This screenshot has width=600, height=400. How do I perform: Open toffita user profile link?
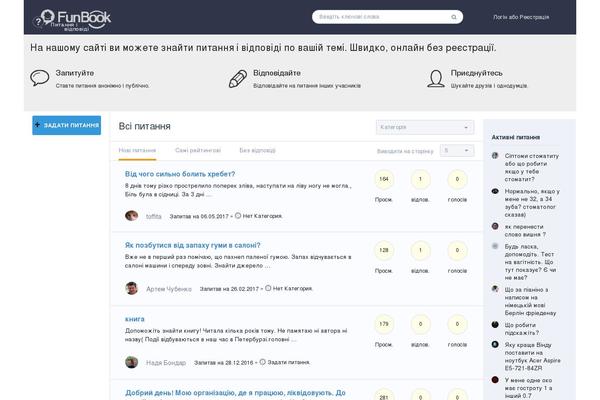click(153, 216)
